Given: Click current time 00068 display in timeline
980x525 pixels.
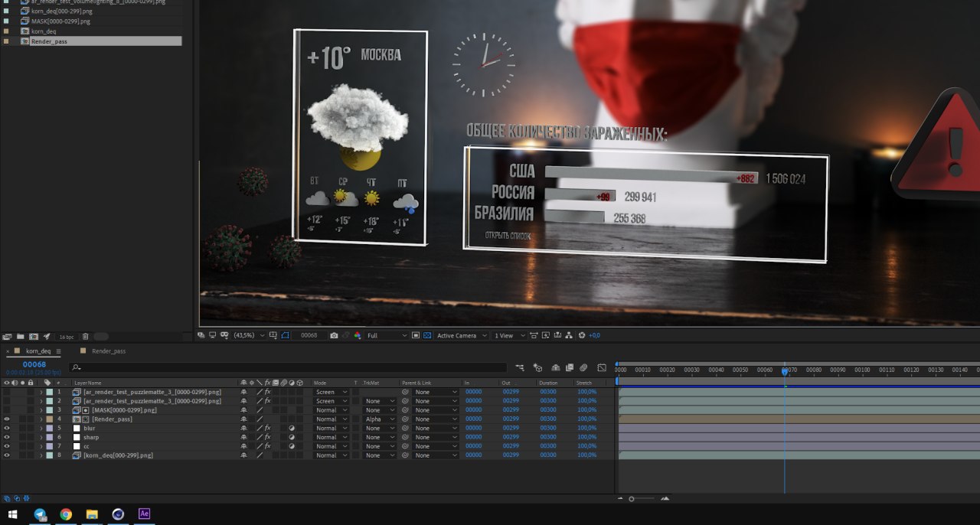Looking at the screenshot, I should 34,364.
